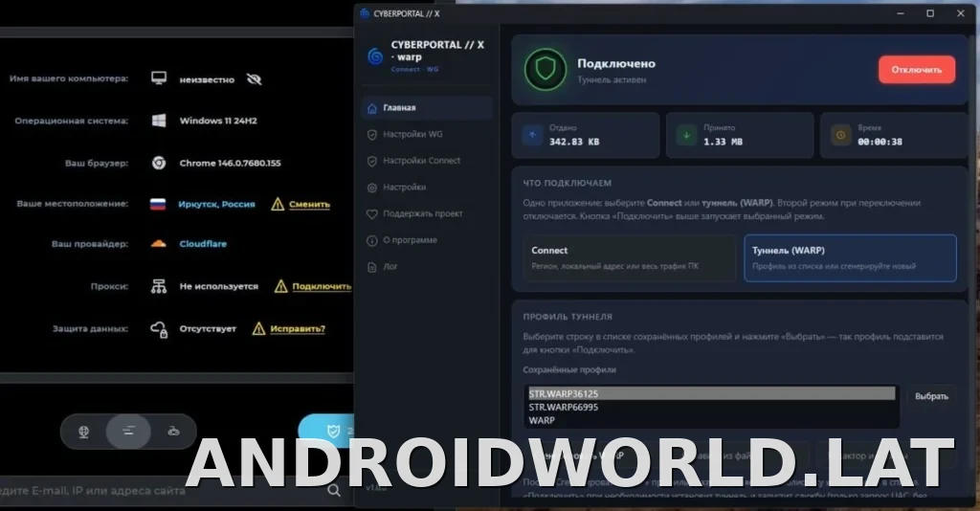980x511 pixels.
Task: Click cloud lock icon beside Защита данных
Action: click(x=159, y=329)
